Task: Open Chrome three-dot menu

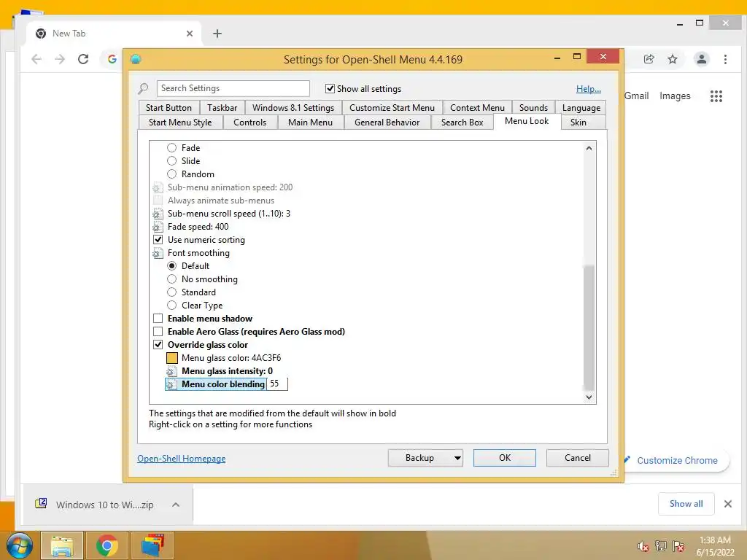Action: tap(725, 59)
